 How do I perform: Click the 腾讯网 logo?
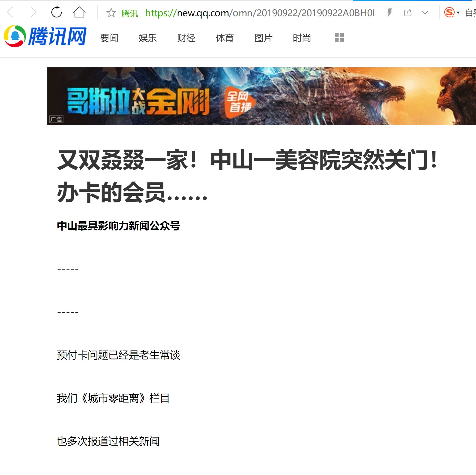pyautogui.click(x=45, y=36)
